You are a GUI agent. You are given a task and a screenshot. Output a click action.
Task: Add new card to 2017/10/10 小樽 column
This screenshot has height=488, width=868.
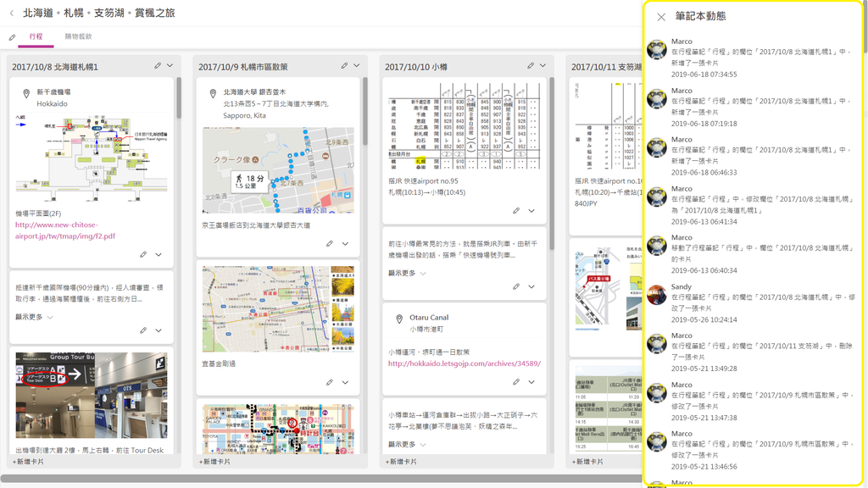(x=401, y=462)
